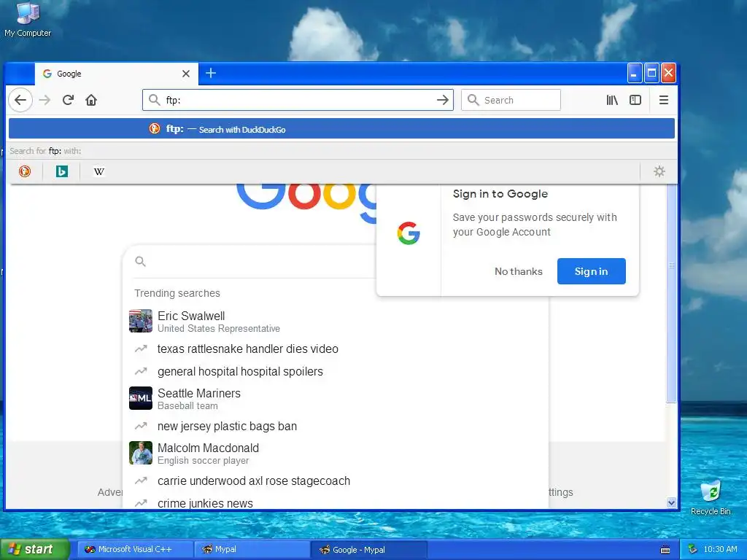This screenshot has height=560, width=747.
Task: Dismiss sign-in prompt with No thanks
Action: point(519,271)
